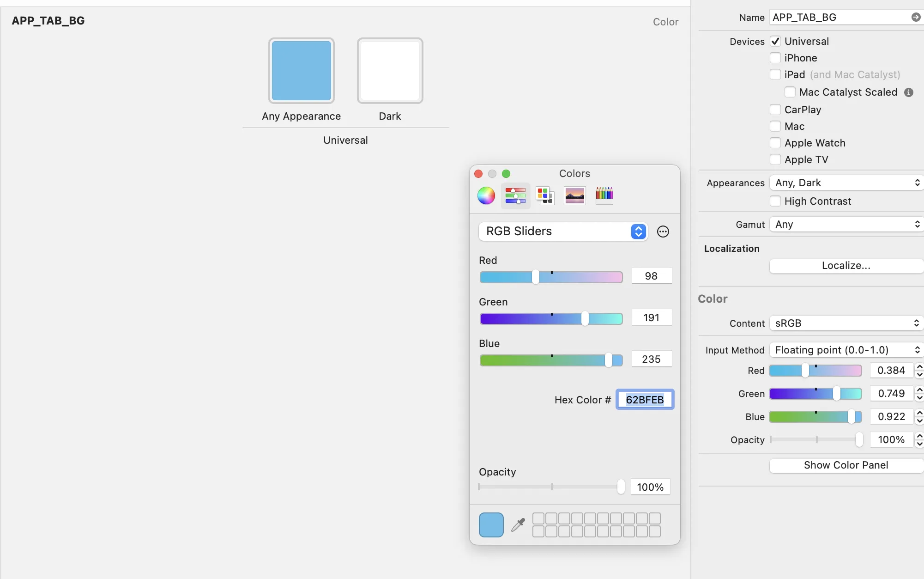
Task: Click the ellipsis options icon beside RGB Sliders
Action: [x=663, y=232]
